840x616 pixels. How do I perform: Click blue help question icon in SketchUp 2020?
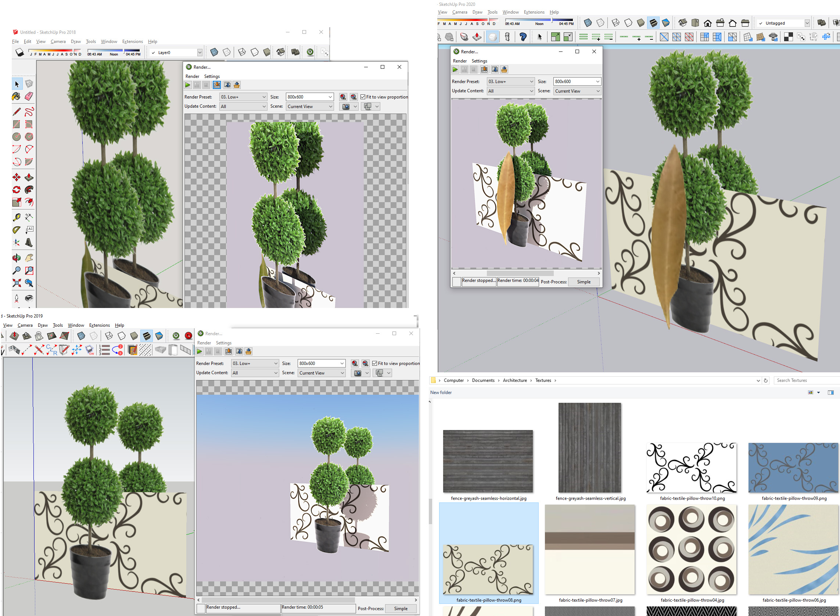[x=523, y=36]
